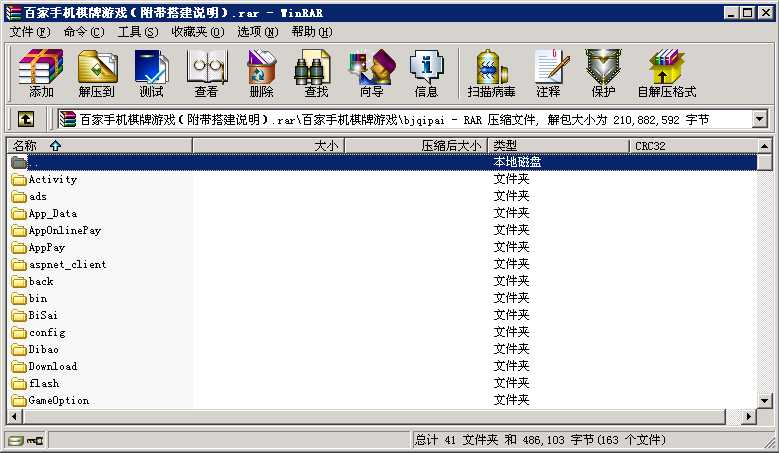Click the drive icon in status bar
779x453 pixels.
[x=15, y=440]
